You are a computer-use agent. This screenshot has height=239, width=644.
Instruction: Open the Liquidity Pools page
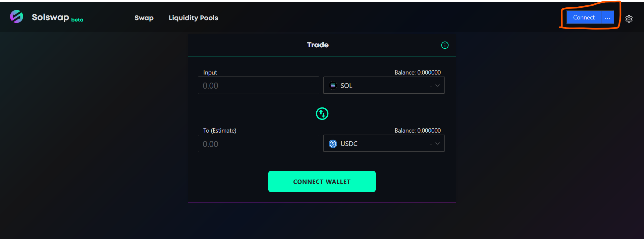[193, 18]
